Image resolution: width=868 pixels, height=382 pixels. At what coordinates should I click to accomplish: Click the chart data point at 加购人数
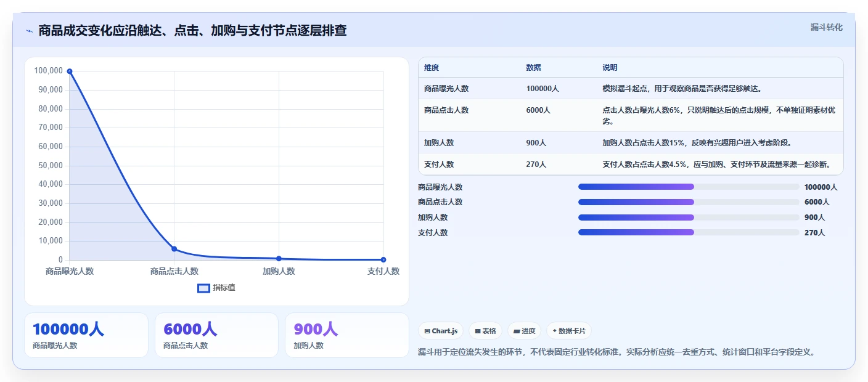click(x=279, y=259)
